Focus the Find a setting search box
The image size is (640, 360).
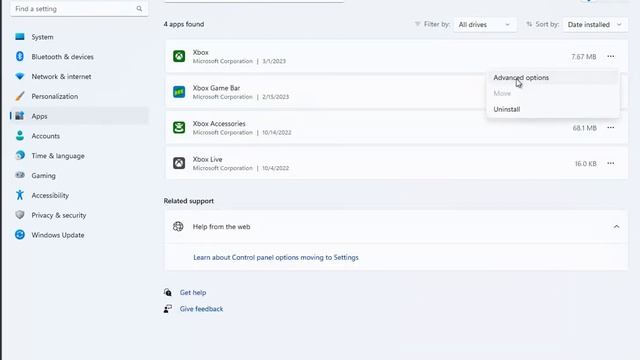click(x=79, y=9)
